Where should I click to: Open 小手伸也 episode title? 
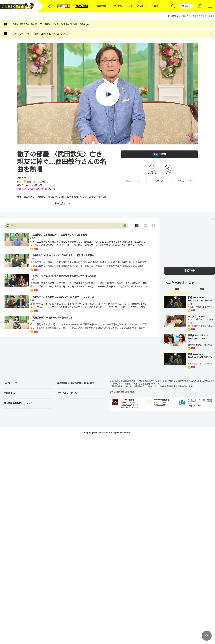pos(62,255)
